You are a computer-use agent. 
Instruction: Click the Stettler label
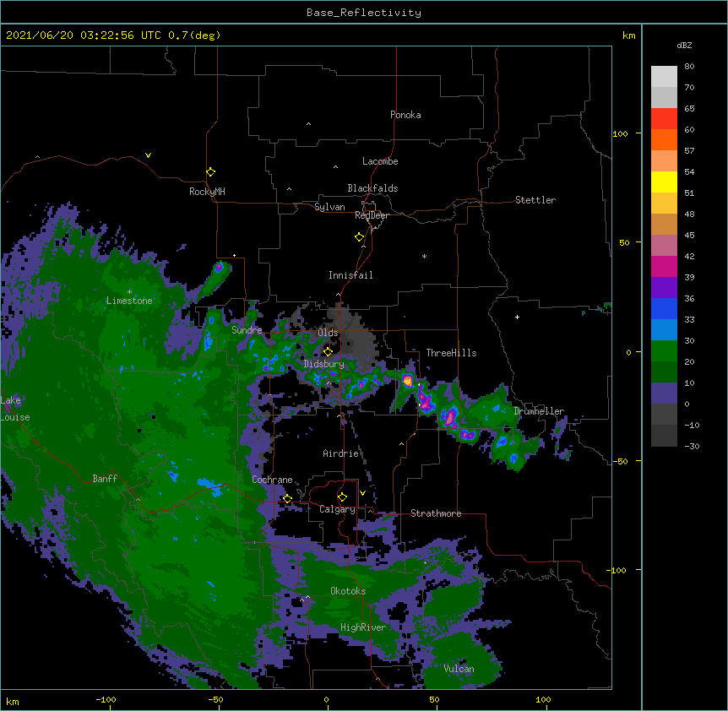click(x=535, y=200)
